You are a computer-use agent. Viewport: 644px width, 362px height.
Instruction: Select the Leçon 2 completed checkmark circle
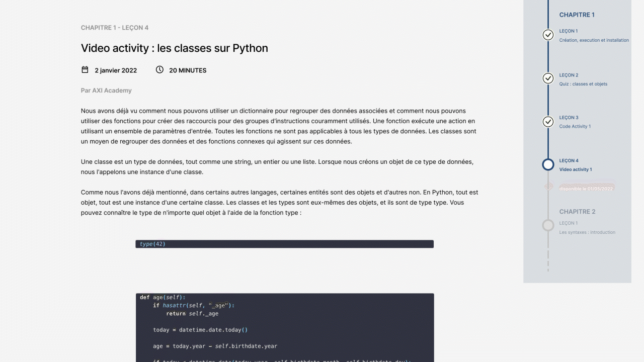[548, 78]
